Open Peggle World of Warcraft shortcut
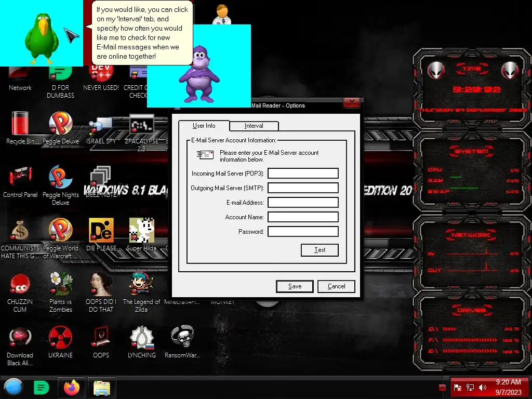532x399 pixels. pos(61,238)
